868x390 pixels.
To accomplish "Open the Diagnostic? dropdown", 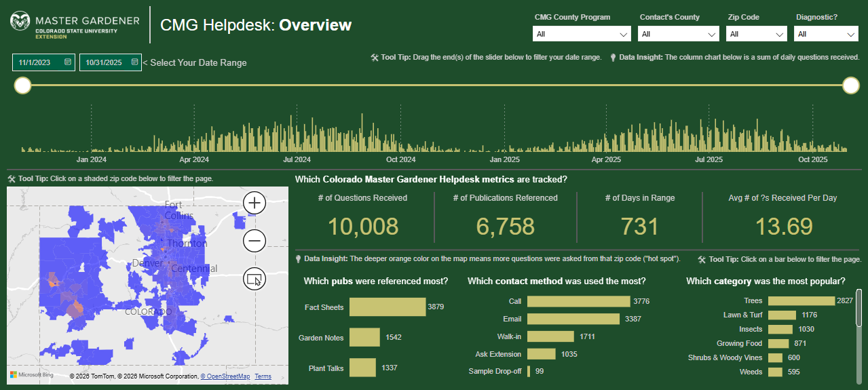I will click(826, 34).
